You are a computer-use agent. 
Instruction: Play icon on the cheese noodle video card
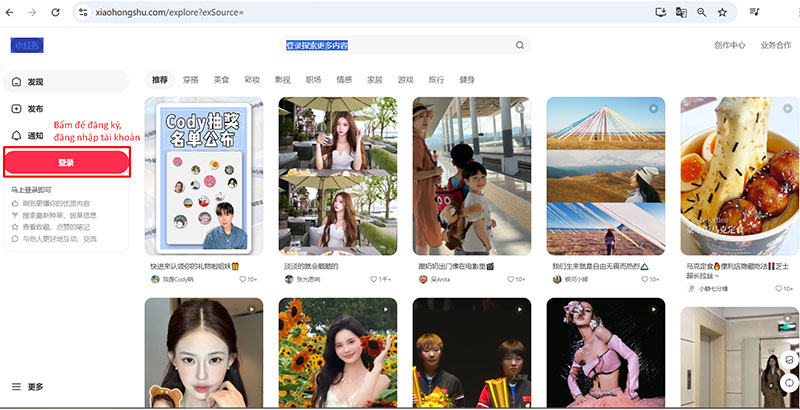[x=788, y=109]
